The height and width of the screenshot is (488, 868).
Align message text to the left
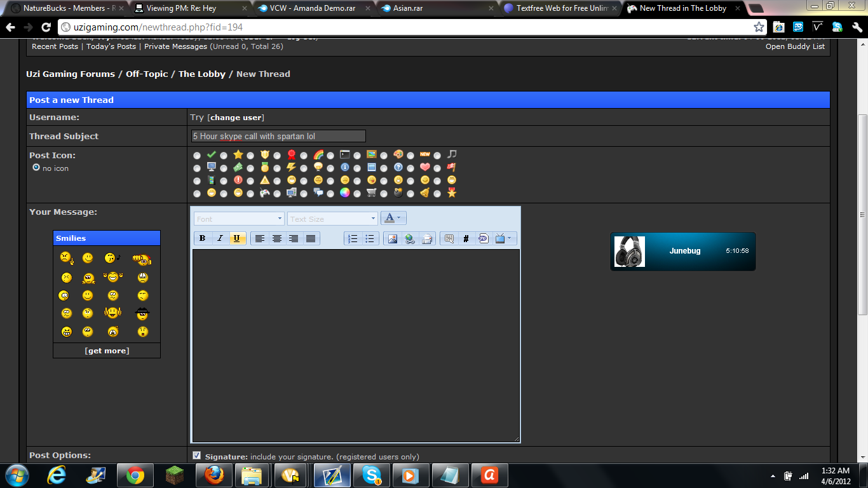tap(259, 239)
